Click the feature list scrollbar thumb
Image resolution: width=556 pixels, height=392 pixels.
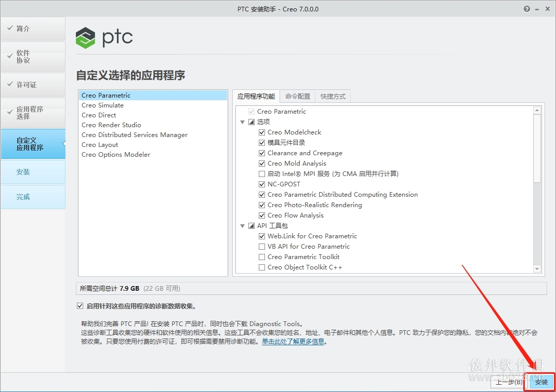click(x=537, y=148)
